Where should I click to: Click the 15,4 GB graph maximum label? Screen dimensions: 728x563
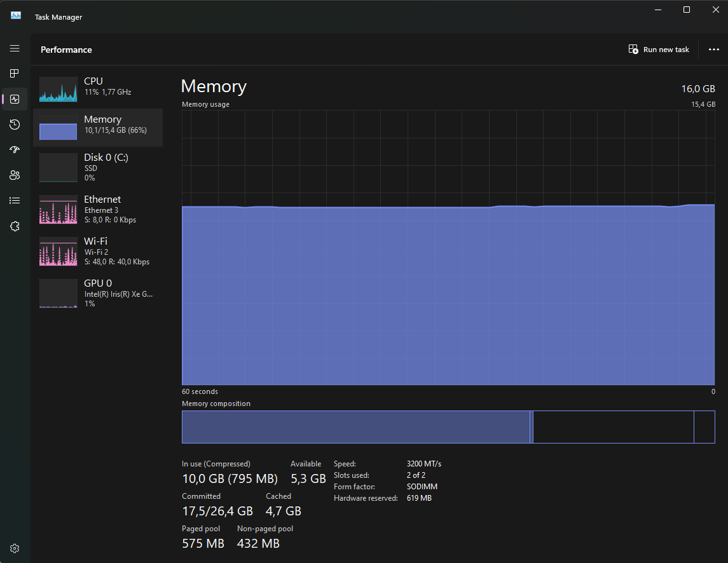pyautogui.click(x=703, y=104)
